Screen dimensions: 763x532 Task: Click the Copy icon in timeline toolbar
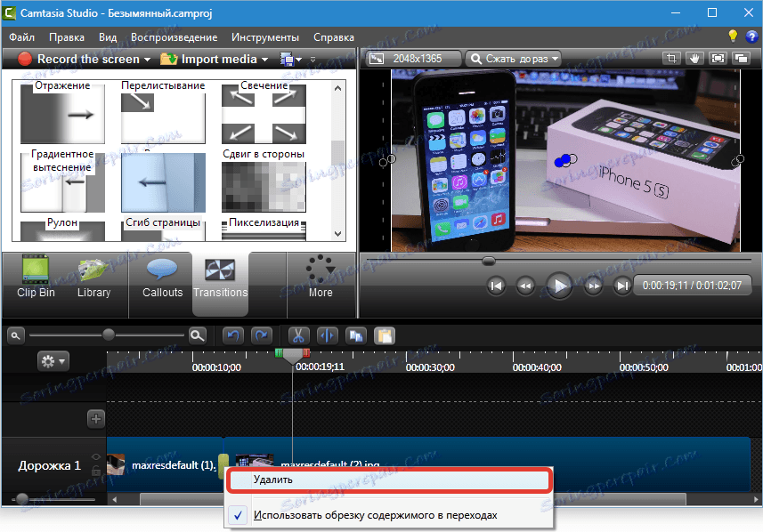(x=356, y=335)
